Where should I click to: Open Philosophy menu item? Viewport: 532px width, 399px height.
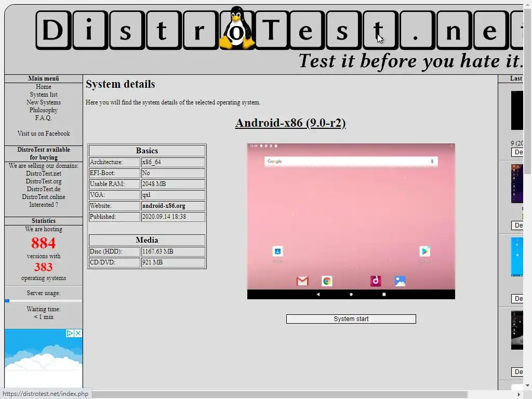coord(44,110)
